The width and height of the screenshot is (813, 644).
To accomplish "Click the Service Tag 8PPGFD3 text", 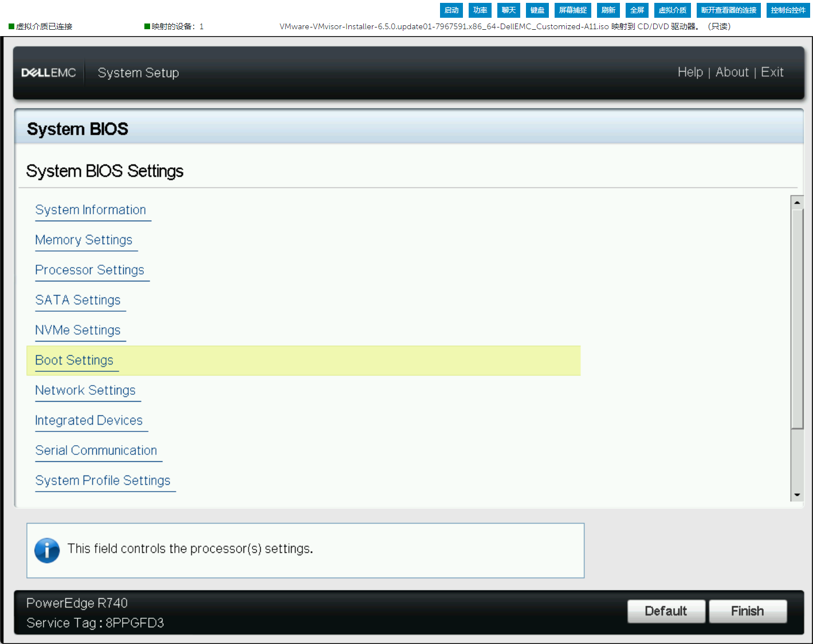I will [95, 623].
